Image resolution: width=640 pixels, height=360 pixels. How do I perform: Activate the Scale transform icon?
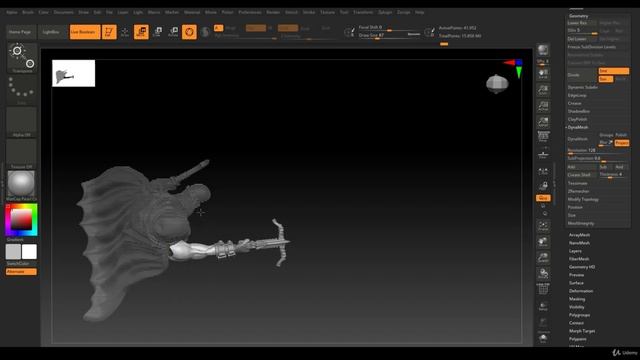(x=158, y=32)
